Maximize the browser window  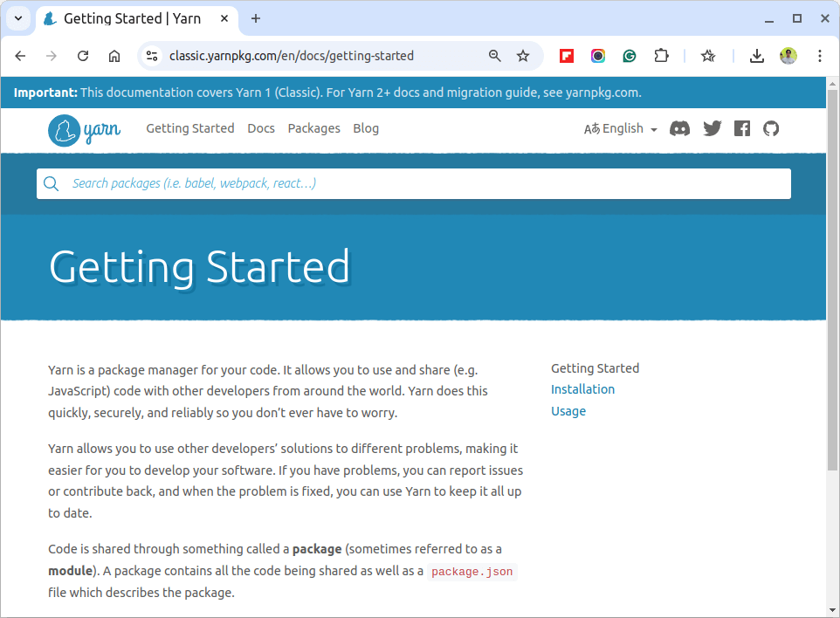(797, 18)
